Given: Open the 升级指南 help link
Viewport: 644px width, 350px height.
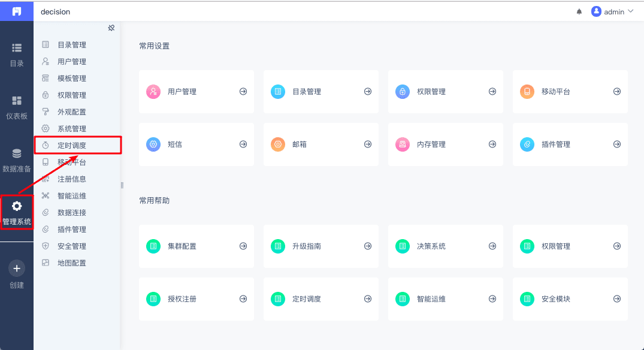Looking at the screenshot, I should pyautogui.click(x=307, y=246).
